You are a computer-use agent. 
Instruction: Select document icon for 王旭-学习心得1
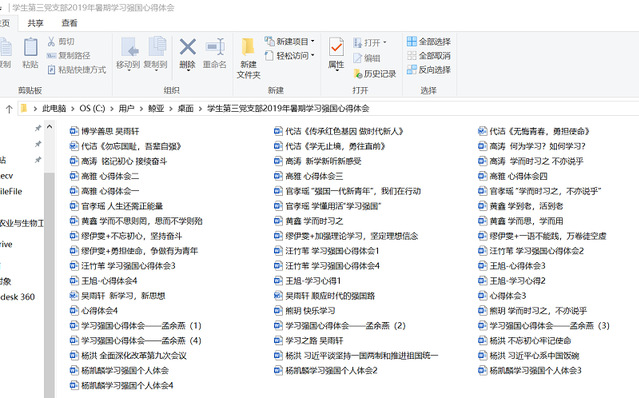tap(278, 281)
